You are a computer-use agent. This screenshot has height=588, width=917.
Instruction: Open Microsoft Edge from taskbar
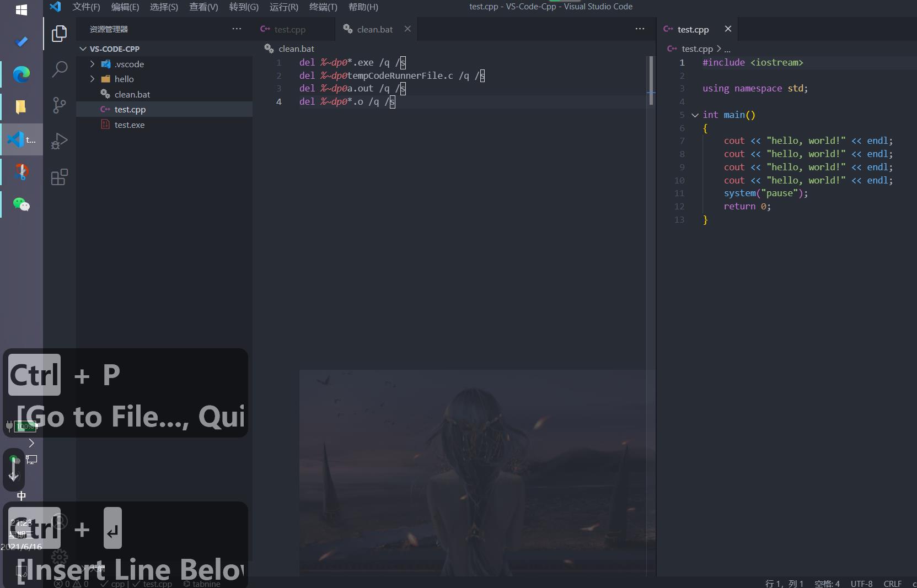[22, 74]
